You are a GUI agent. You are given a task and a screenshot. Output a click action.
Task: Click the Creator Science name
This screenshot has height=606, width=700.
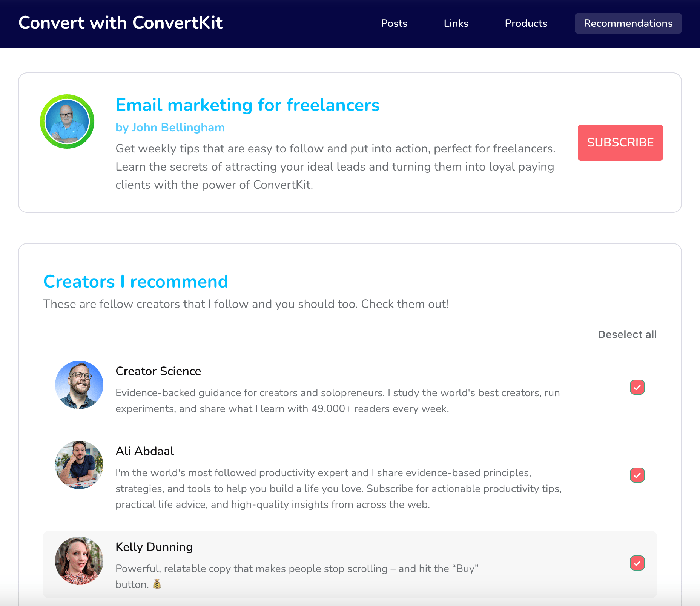158,371
